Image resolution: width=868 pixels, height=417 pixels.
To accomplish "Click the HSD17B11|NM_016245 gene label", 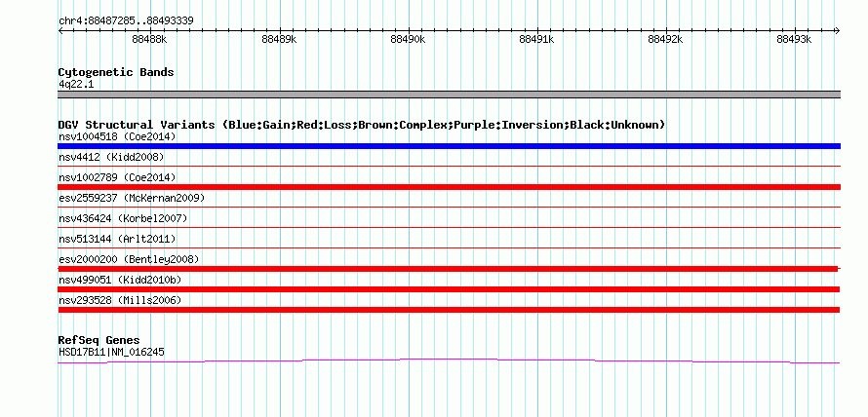I will (111, 352).
